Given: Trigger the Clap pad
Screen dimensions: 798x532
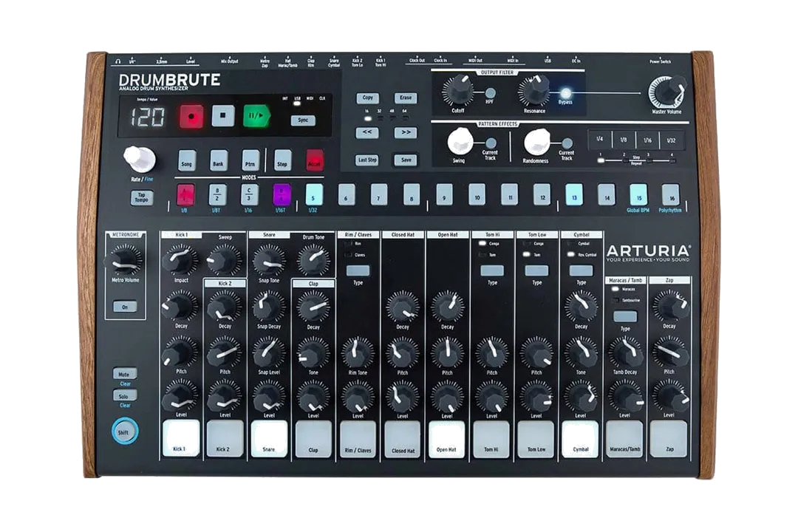Looking at the screenshot, I should (313, 438).
